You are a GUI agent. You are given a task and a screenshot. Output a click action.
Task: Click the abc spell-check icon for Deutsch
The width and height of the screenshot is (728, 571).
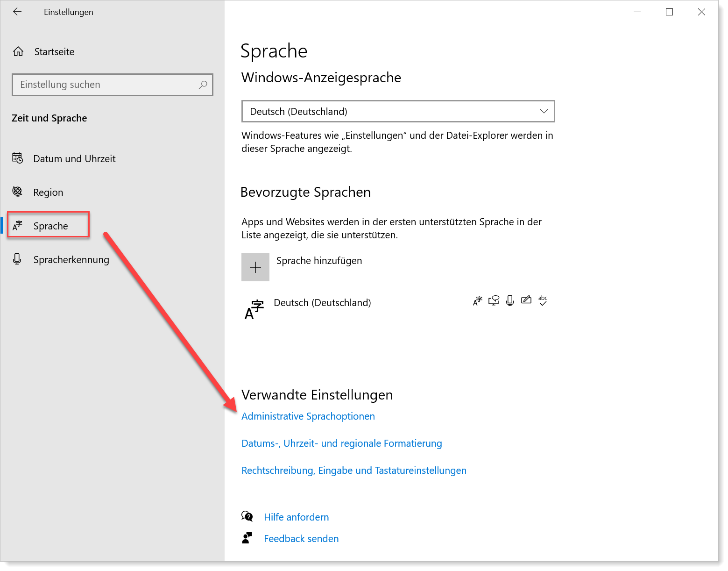(543, 300)
